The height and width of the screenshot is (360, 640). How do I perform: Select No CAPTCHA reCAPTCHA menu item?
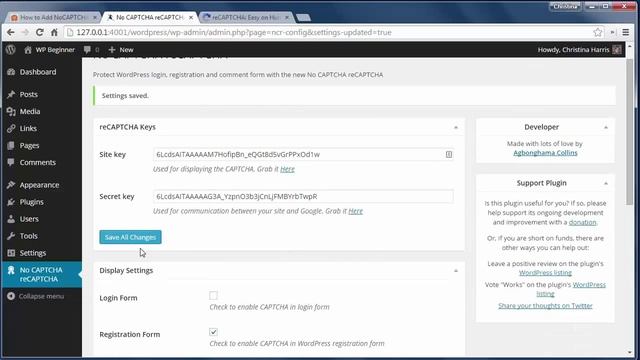(41, 274)
